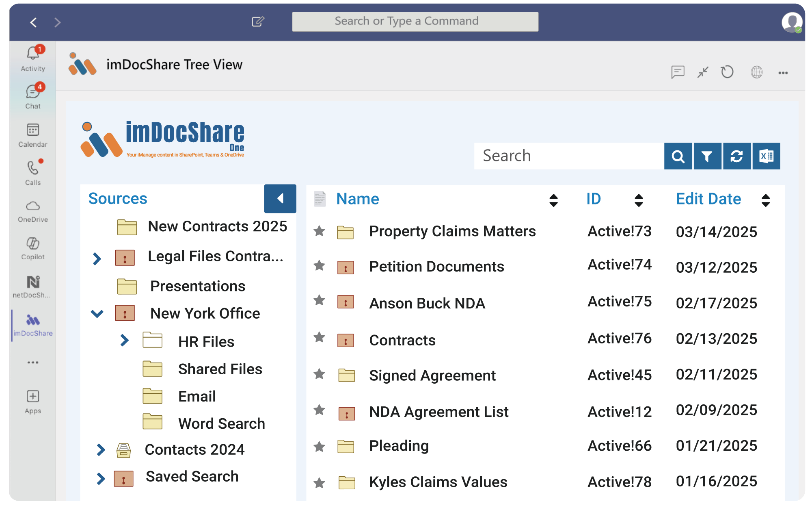The height and width of the screenshot is (508, 812).
Task: Star the NDA Agreement List row
Action: (320, 410)
